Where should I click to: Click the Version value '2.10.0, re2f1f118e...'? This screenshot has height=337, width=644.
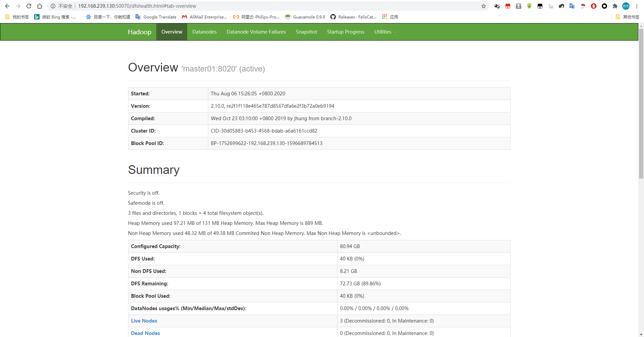tap(272, 106)
